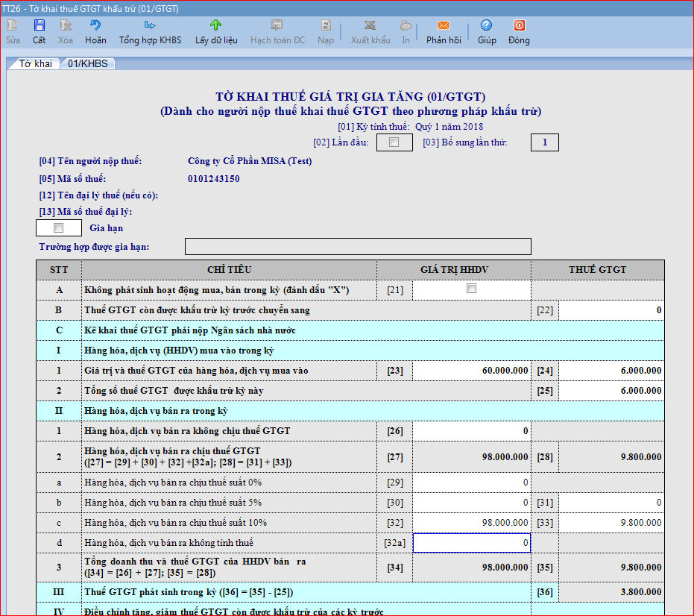The width and height of the screenshot is (694, 616).
Task: Click the [32] value cell 98.000.000
Action: tap(471, 523)
